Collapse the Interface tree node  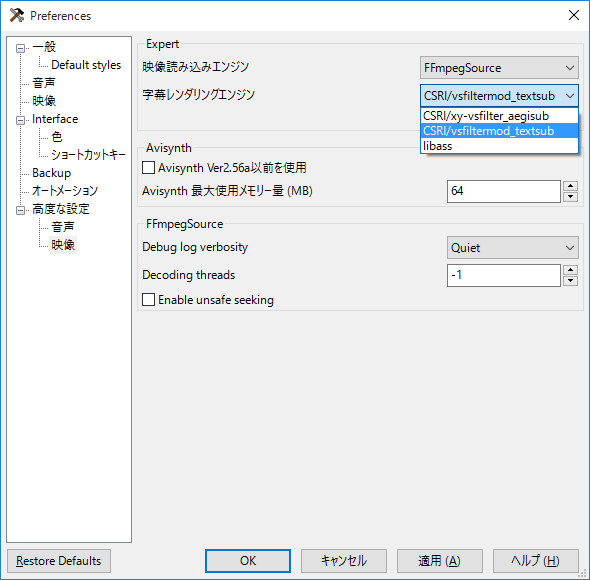[x=20, y=120]
